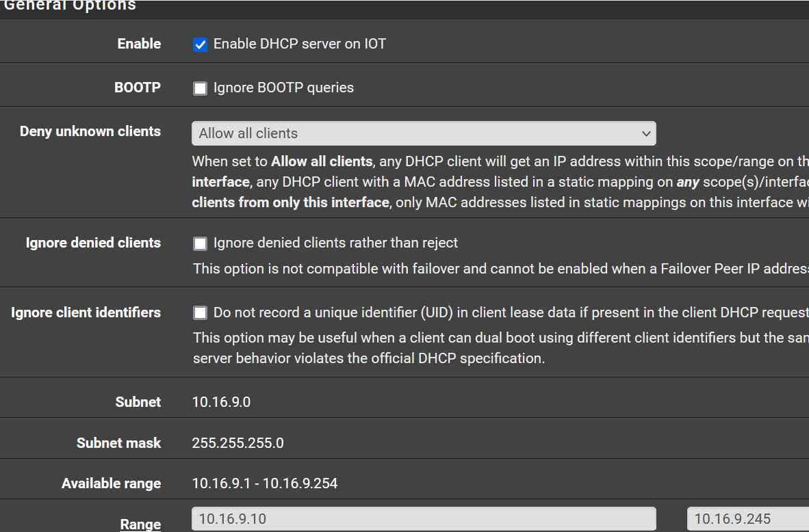Click the Subnet mask row label

point(118,443)
